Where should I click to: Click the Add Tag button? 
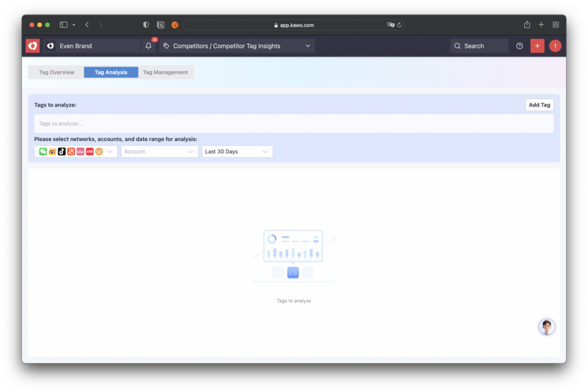(x=539, y=105)
